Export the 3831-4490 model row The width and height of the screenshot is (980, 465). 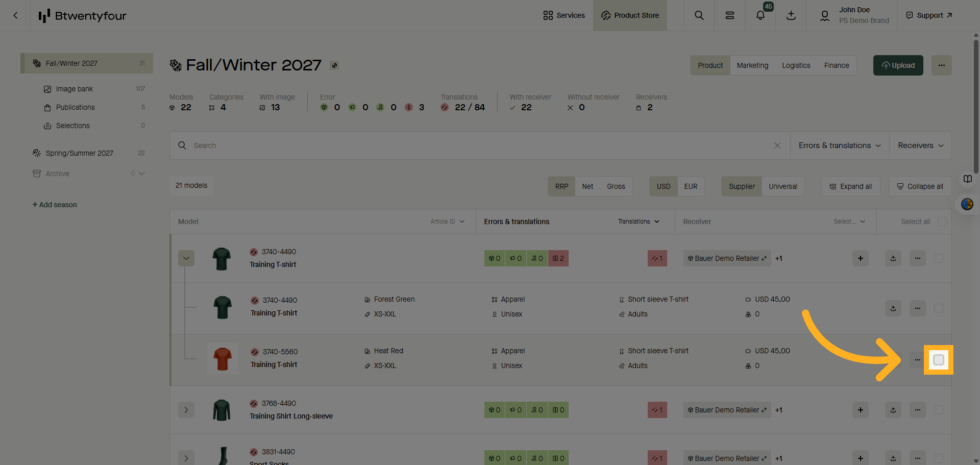click(x=893, y=458)
